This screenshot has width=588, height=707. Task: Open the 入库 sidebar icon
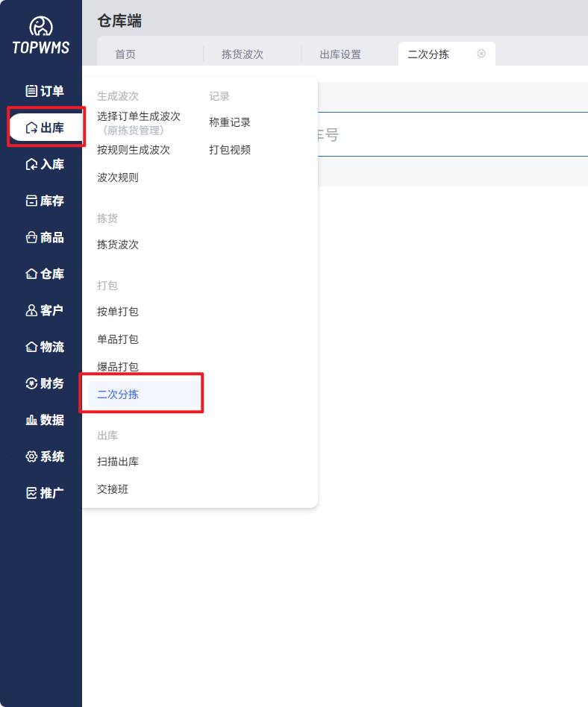(x=31, y=165)
